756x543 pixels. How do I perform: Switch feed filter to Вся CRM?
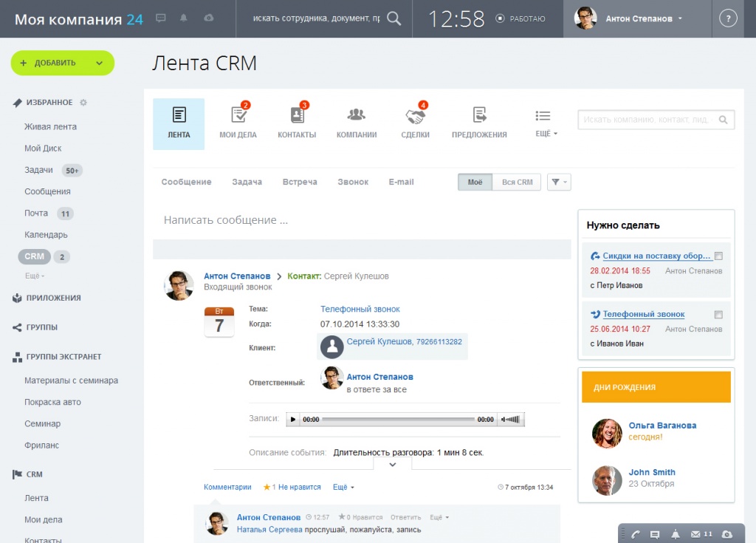tap(517, 182)
